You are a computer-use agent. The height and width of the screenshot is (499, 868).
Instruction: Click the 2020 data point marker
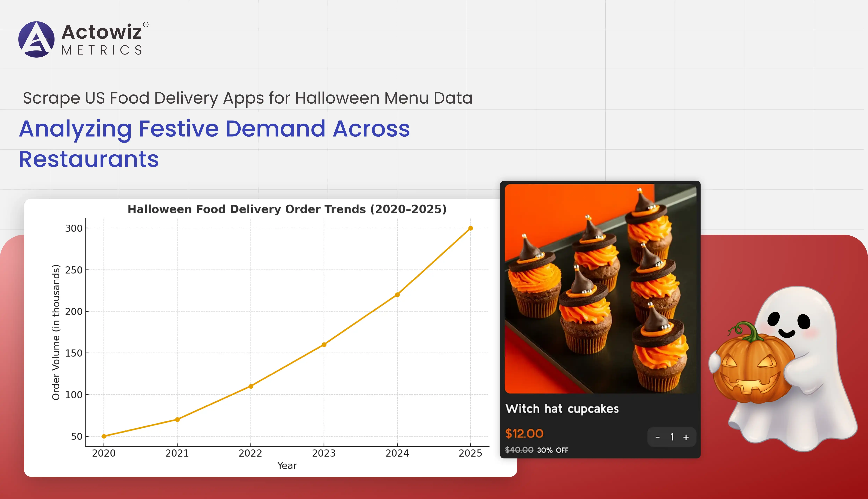pyautogui.click(x=104, y=436)
